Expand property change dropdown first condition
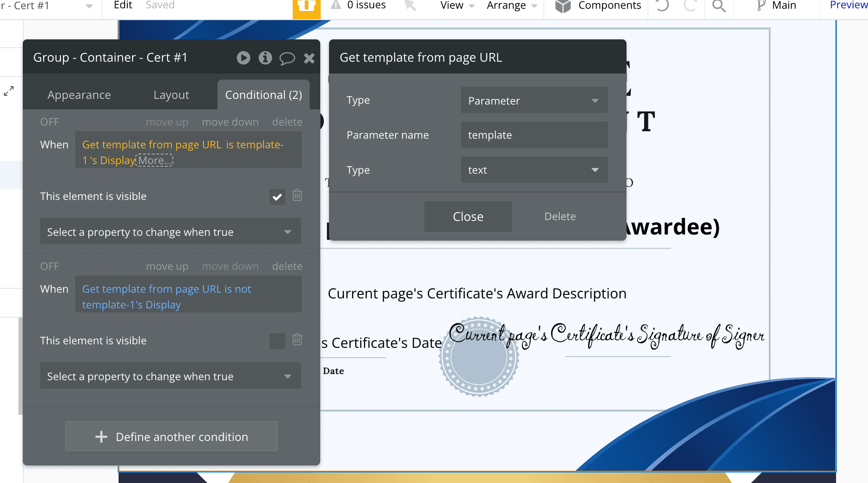The image size is (868, 483). (168, 232)
